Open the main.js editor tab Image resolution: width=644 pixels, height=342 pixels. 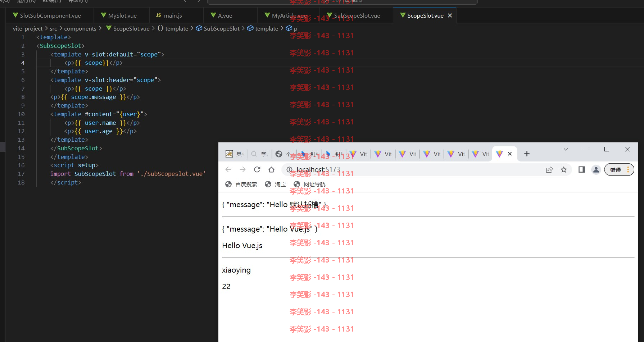(169, 15)
